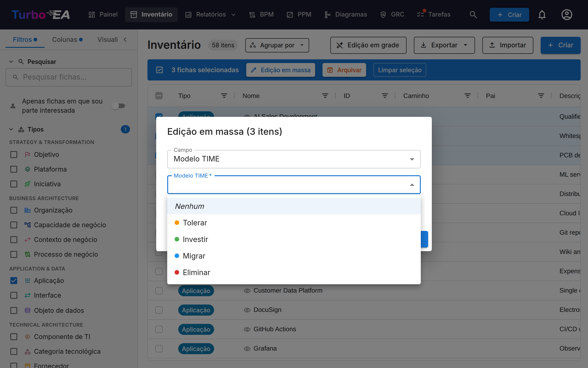
Task: Click the orange dot beside Tolerar
Action: tap(177, 223)
